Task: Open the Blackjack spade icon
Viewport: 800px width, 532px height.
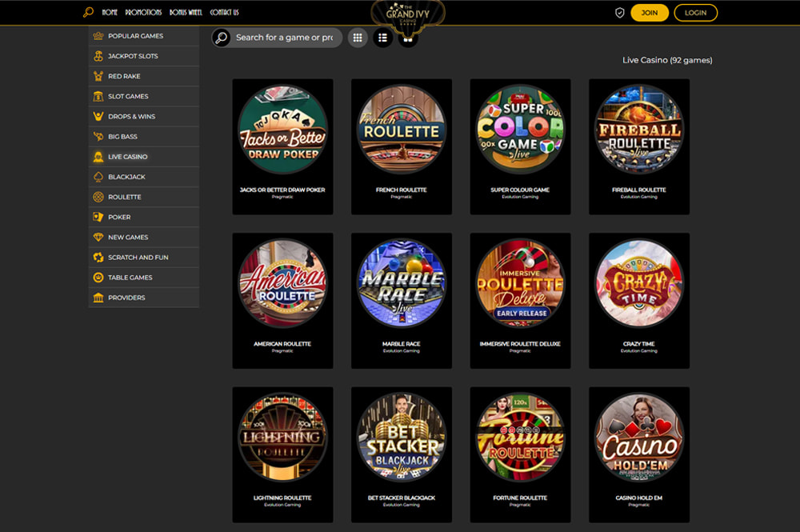Action: 98,177
